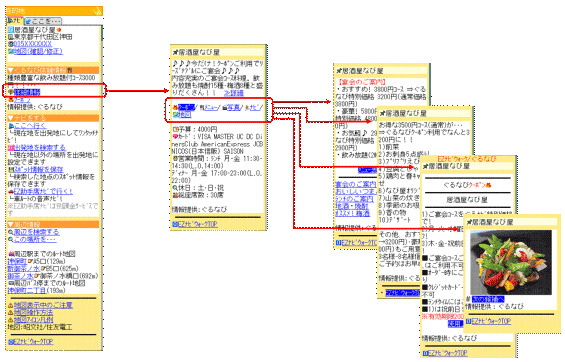Open the 写真 link in shop info
Image resolution: width=565 pixels, height=362 pixels.
[233, 107]
